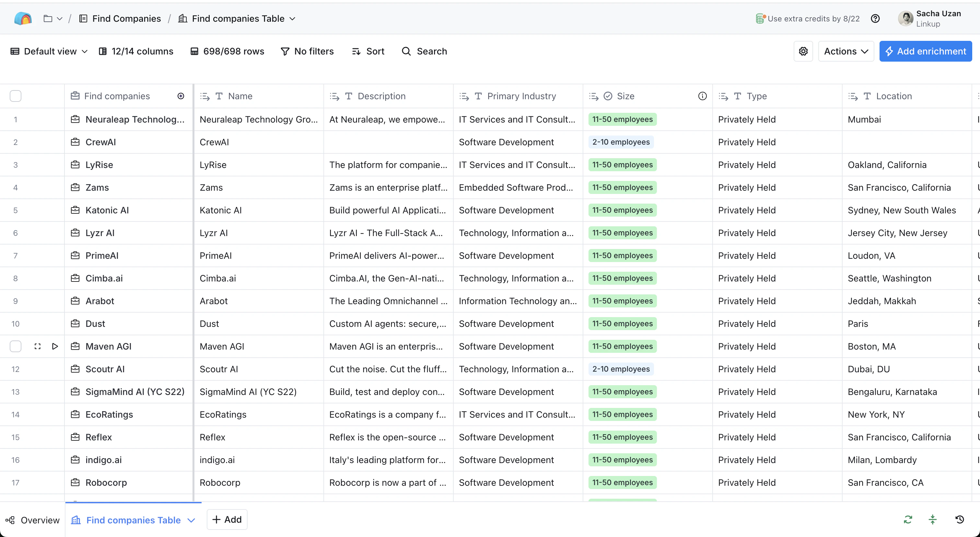
Task: Expand the Find companies Table breadcrumb dropdown
Action: click(x=292, y=19)
